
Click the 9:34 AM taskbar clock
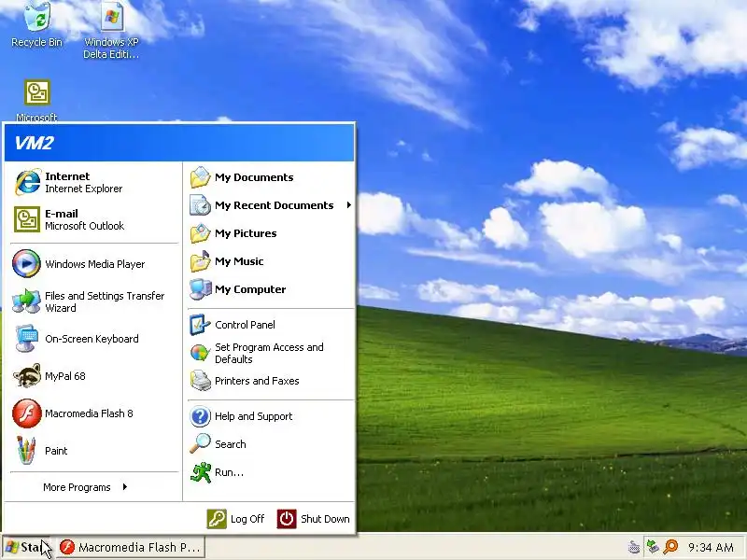point(711,547)
